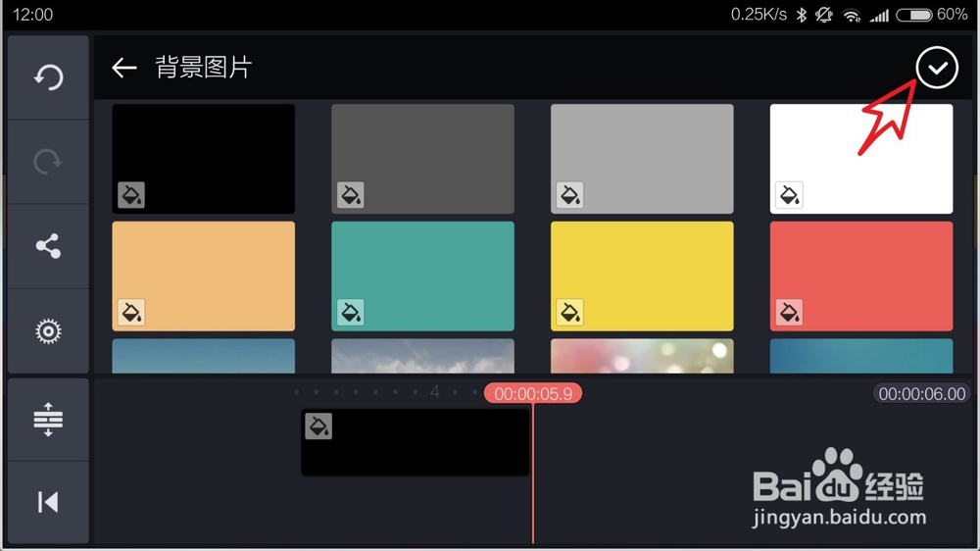
Task: Tap the paint bucket icon on the light gray swatch
Action: (570, 195)
